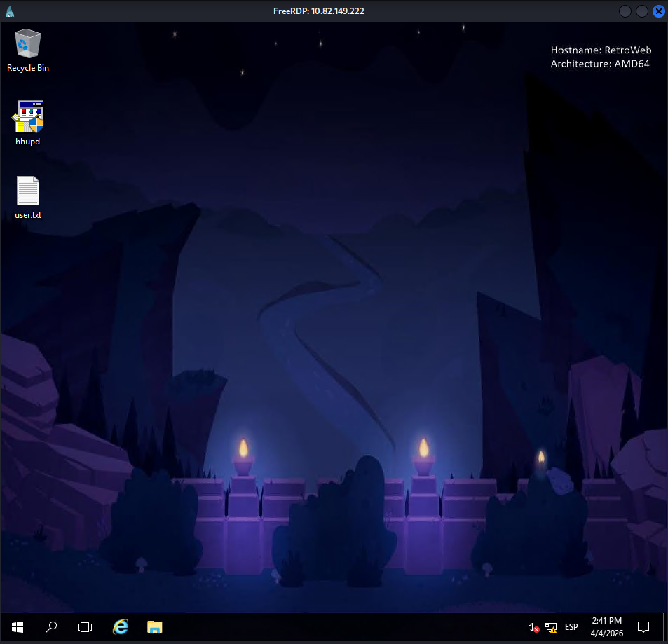Open the ESP input language switcher
The image size is (668, 644).
click(x=571, y=627)
